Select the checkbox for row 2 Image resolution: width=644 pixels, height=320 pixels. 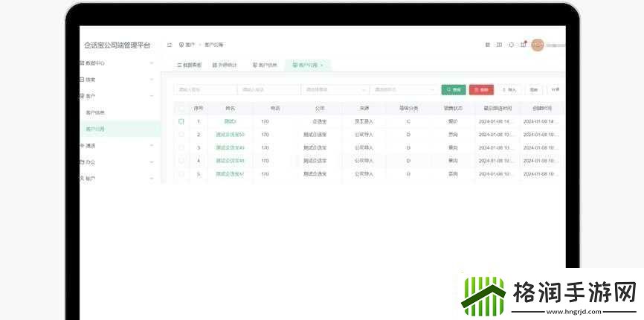(181, 135)
